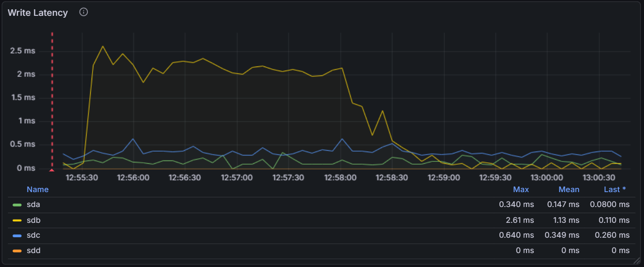Click the sda last value 0.0800 ms
Screen dimensions: 644x267
click(610, 205)
